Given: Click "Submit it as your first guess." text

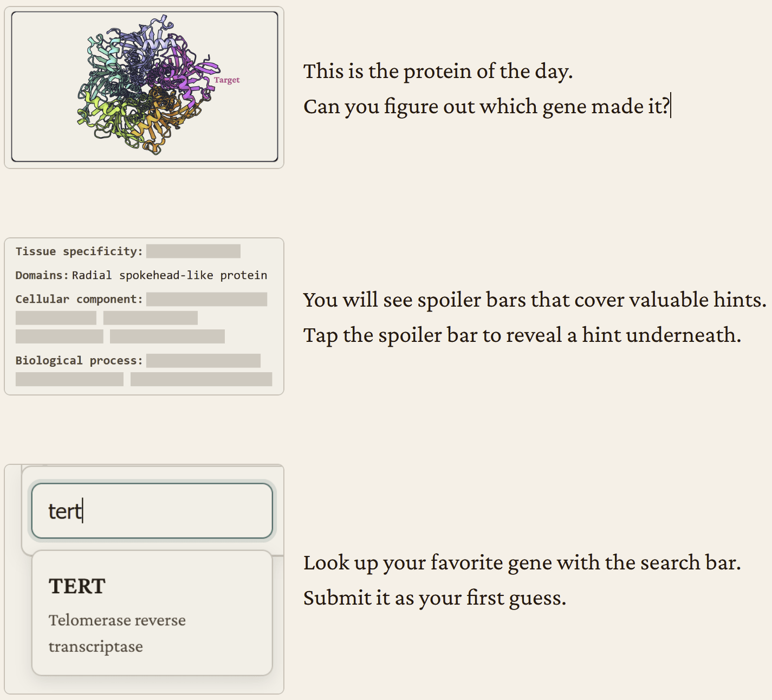Looking at the screenshot, I should [x=434, y=598].
